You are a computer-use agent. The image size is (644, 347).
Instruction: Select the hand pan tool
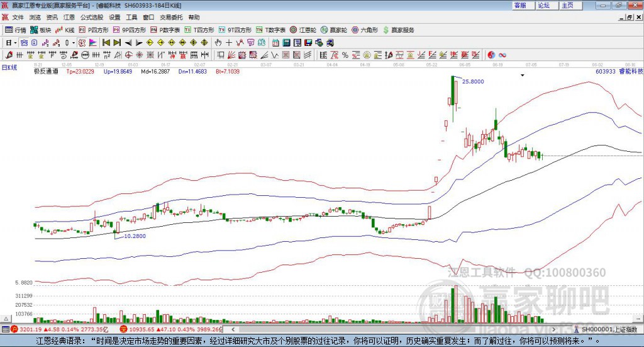[218, 43]
